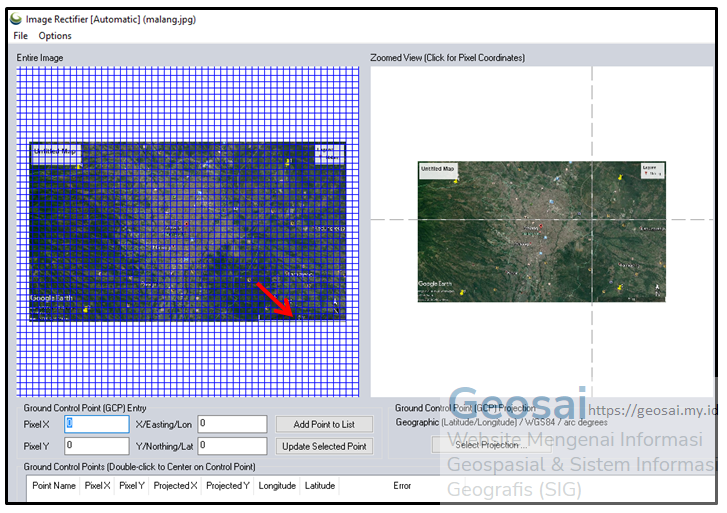The width and height of the screenshot is (727, 513).
Task: Click the red placemark in Zoomed View map
Action: tap(541, 226)
